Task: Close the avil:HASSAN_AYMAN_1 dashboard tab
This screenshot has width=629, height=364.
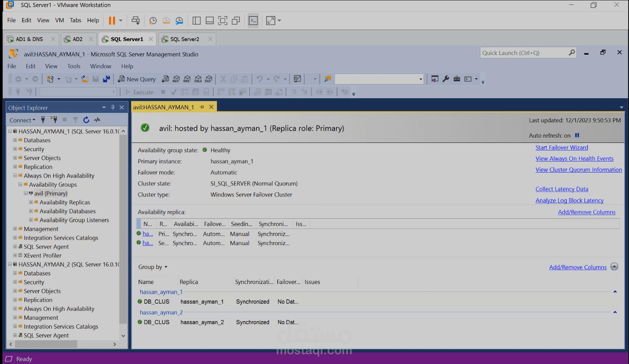Action: pos(211,107)
